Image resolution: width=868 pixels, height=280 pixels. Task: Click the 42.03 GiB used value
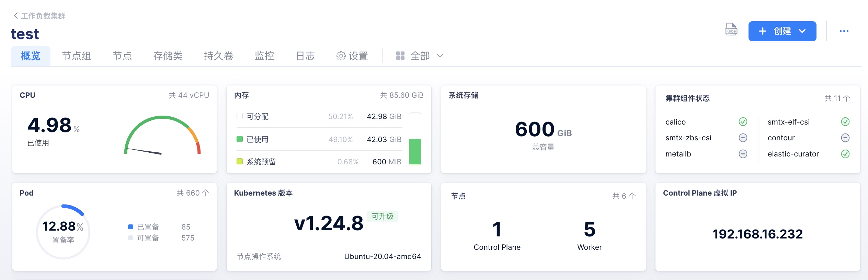tap(384, 139)
